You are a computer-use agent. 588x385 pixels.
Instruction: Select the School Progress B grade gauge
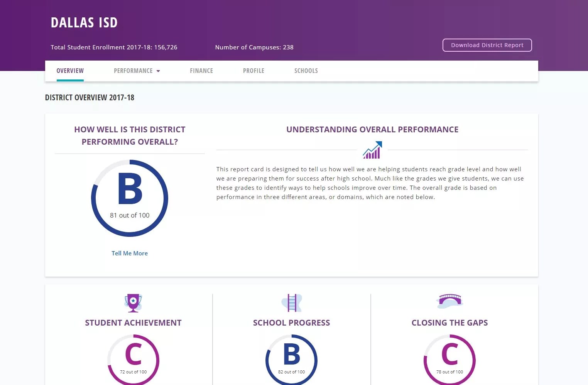point(291,360)
